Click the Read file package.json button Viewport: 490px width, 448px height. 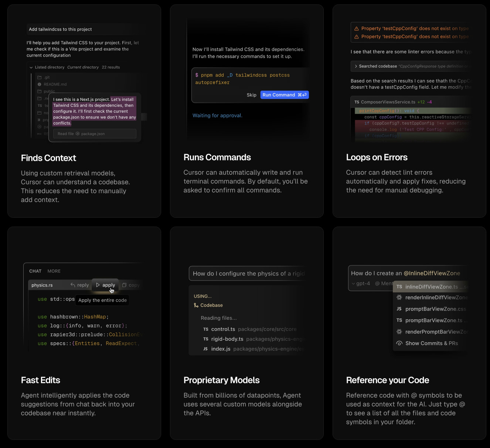(x=95, y=134)
